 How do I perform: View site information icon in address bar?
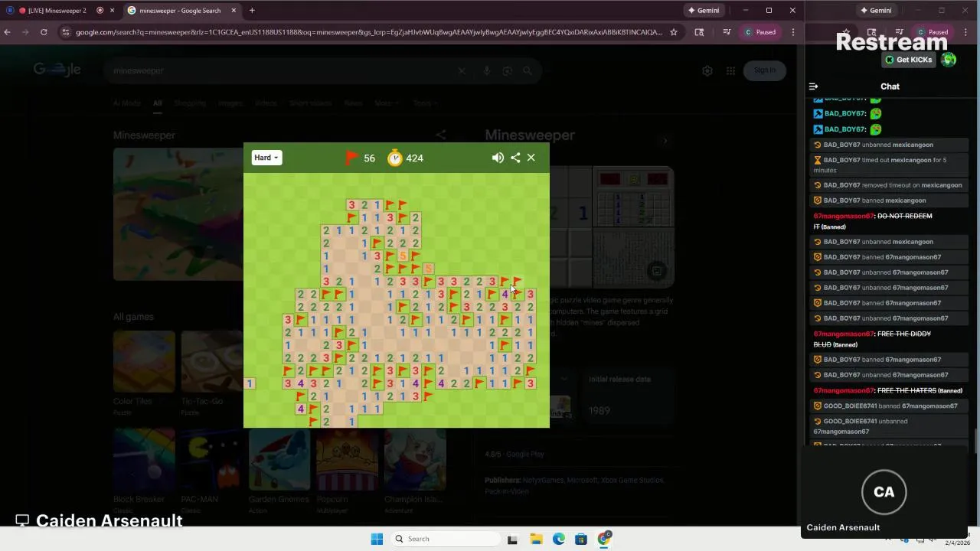click(x=66, y=32)
